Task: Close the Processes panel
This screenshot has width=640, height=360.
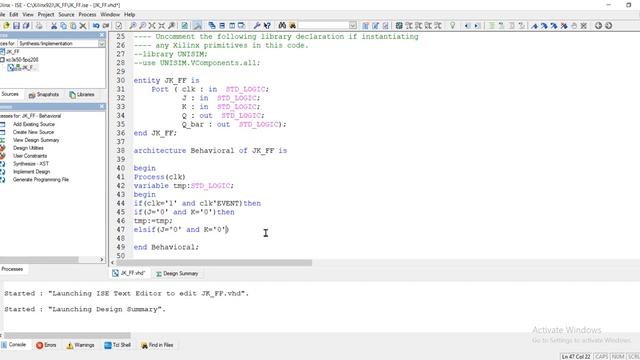Action: tap(102, 107)
